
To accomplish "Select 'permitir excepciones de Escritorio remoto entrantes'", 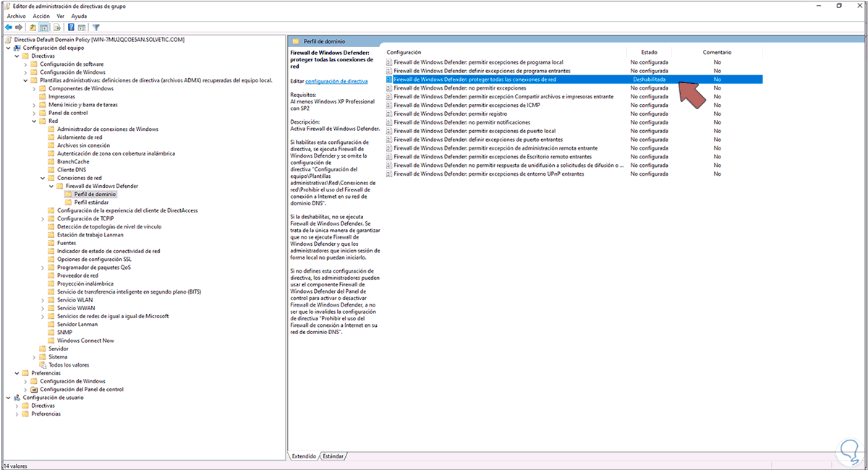I will pos(493,156).
